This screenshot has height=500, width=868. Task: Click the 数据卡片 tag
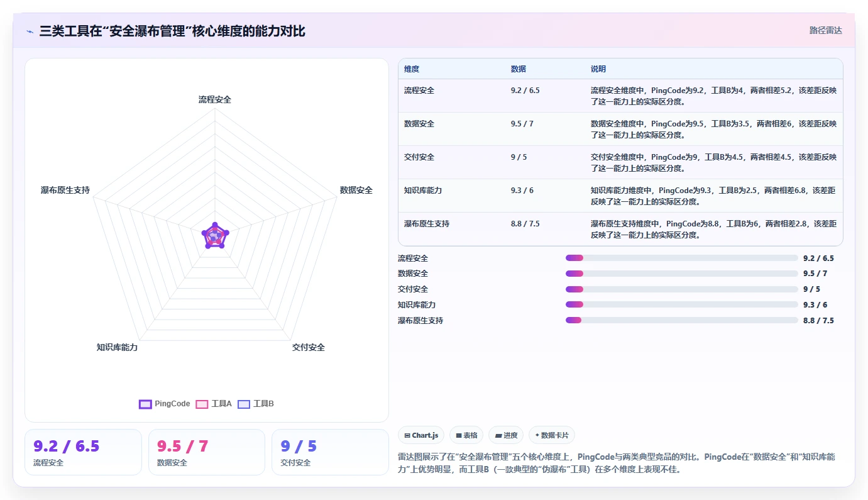(552, 435)
